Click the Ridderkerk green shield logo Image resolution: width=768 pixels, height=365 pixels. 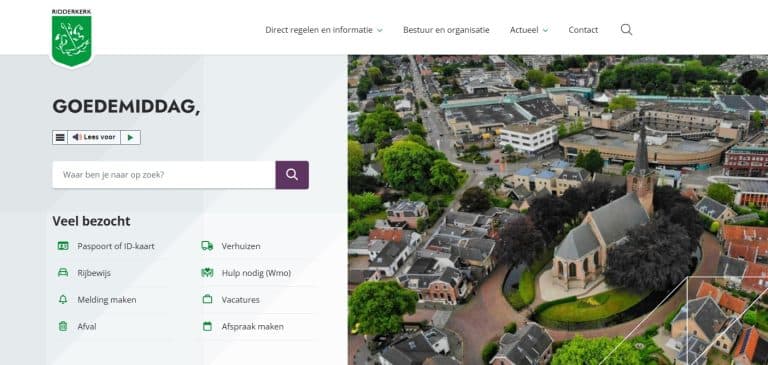(72, 38)
